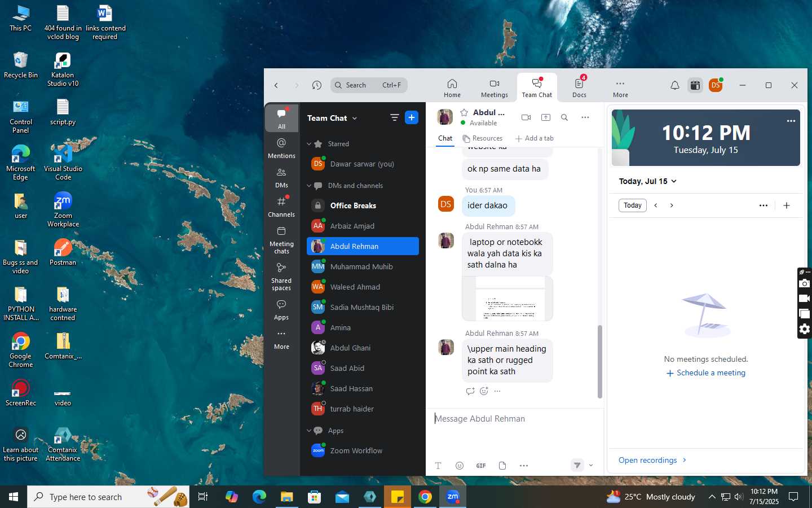
Task: Open GIF picker
Action: click(481, 466)
